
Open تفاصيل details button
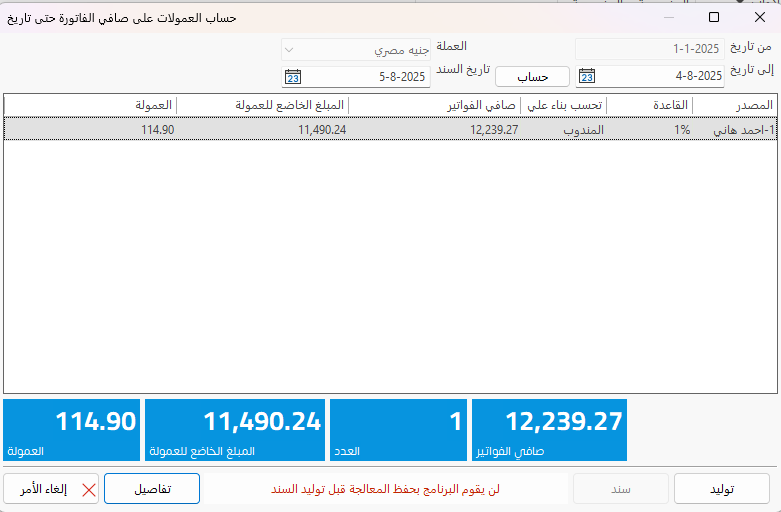(x=152, y=489)
